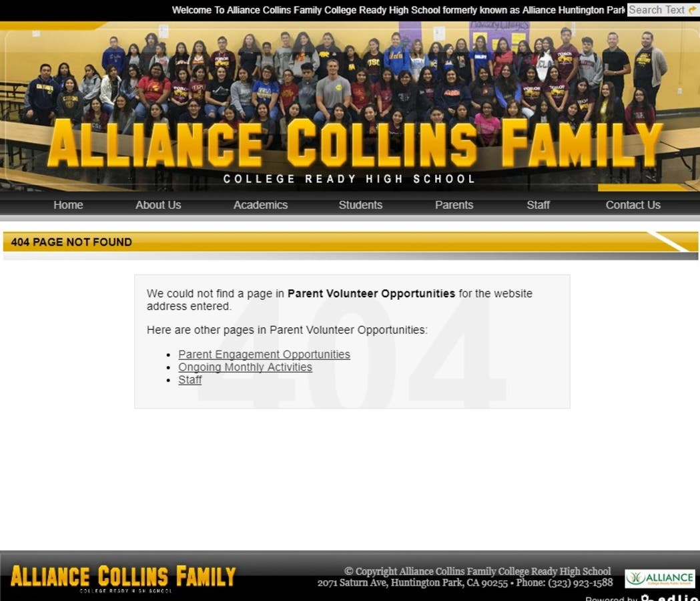
Task: Click the search submit arrow icon
Action: coord(693,10)
